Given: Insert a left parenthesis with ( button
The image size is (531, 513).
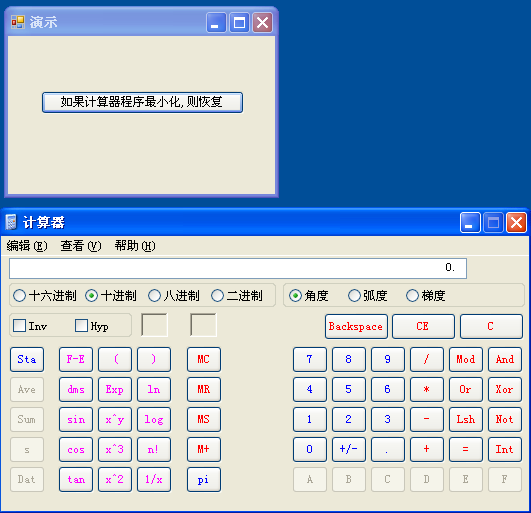Looking at the screenshot, I should 115,359.
